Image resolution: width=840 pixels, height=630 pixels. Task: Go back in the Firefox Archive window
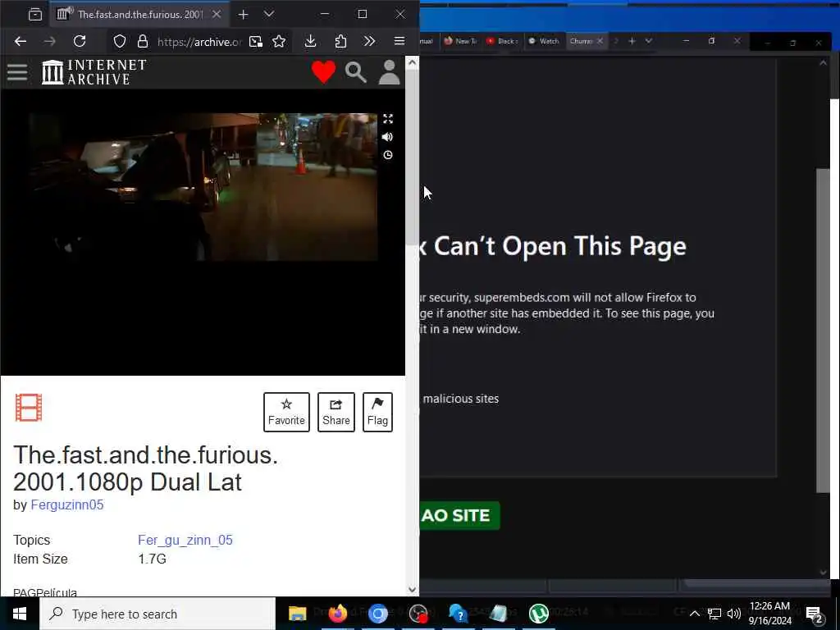(21, 41)
